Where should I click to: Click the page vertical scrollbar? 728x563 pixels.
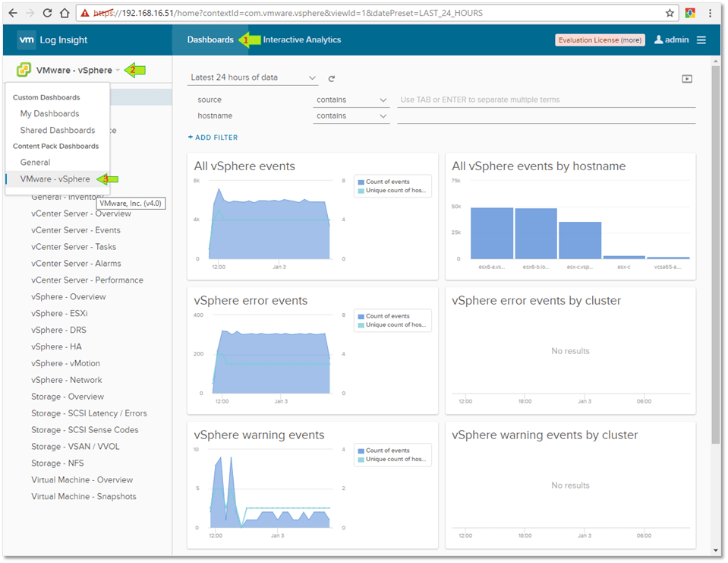715,255
